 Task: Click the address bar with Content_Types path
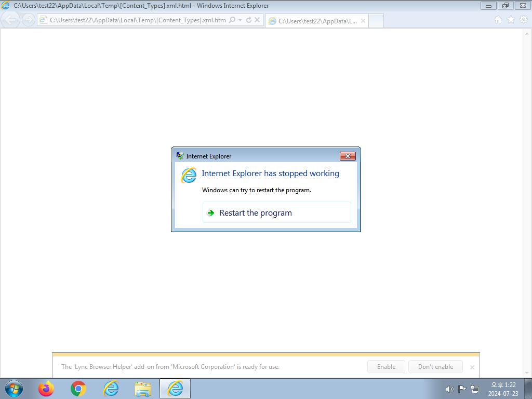pyautogui.click(x=138, y=20)
